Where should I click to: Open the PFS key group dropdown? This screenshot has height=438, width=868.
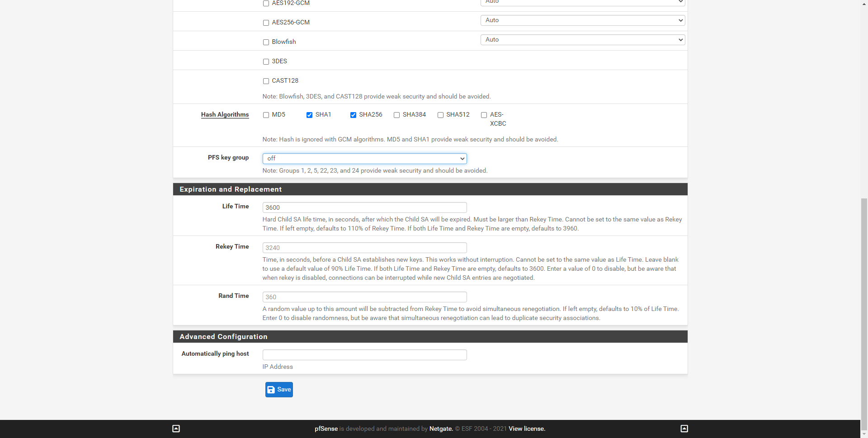coord(364,159)
